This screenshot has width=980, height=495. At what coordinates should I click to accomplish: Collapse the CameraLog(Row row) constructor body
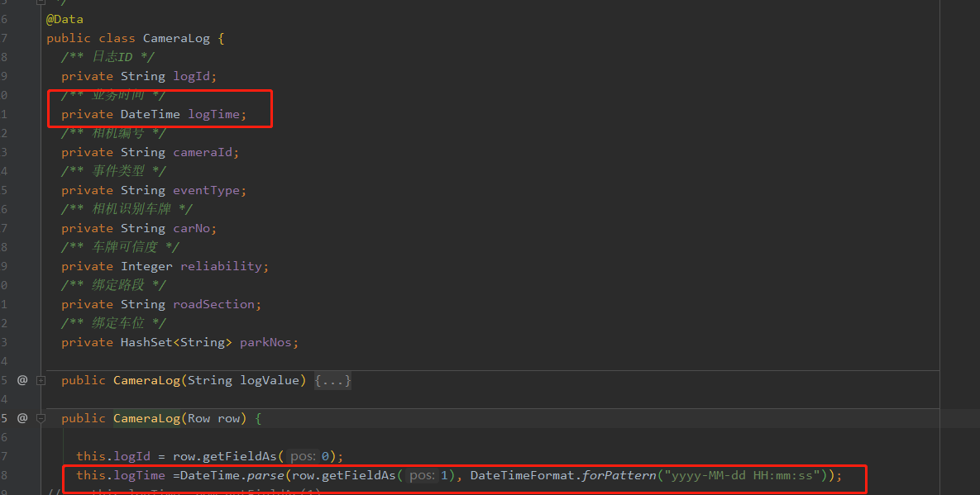(x=41, y=418)
